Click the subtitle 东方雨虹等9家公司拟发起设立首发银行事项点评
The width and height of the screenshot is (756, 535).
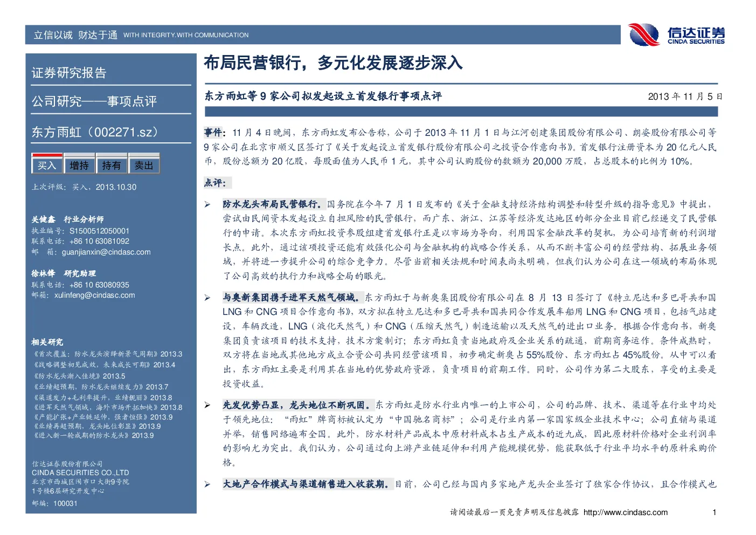[x=323, y=96]
